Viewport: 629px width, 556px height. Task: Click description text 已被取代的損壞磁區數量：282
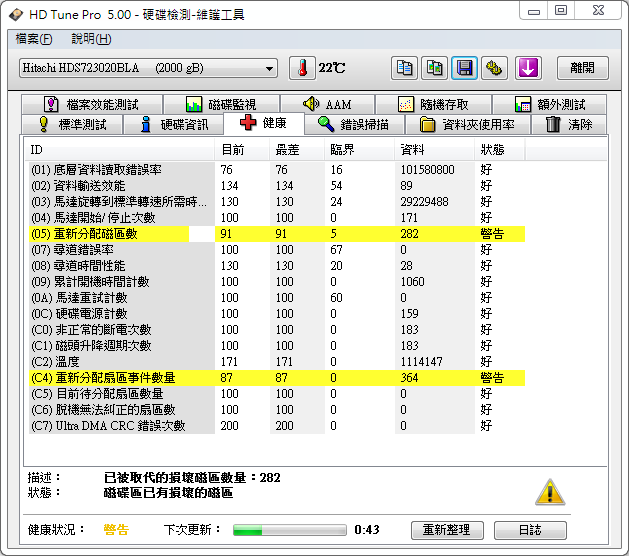(x=192, y=478)
